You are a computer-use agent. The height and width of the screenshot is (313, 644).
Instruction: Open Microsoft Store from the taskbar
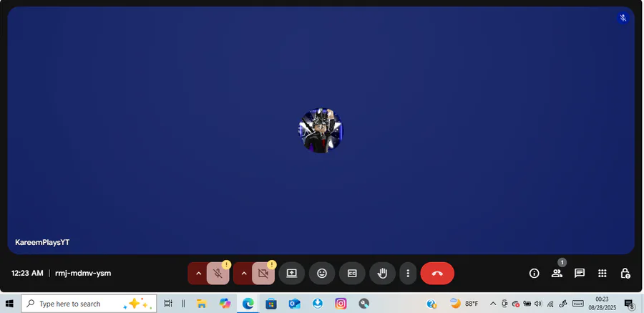click(x=270, y=304)
